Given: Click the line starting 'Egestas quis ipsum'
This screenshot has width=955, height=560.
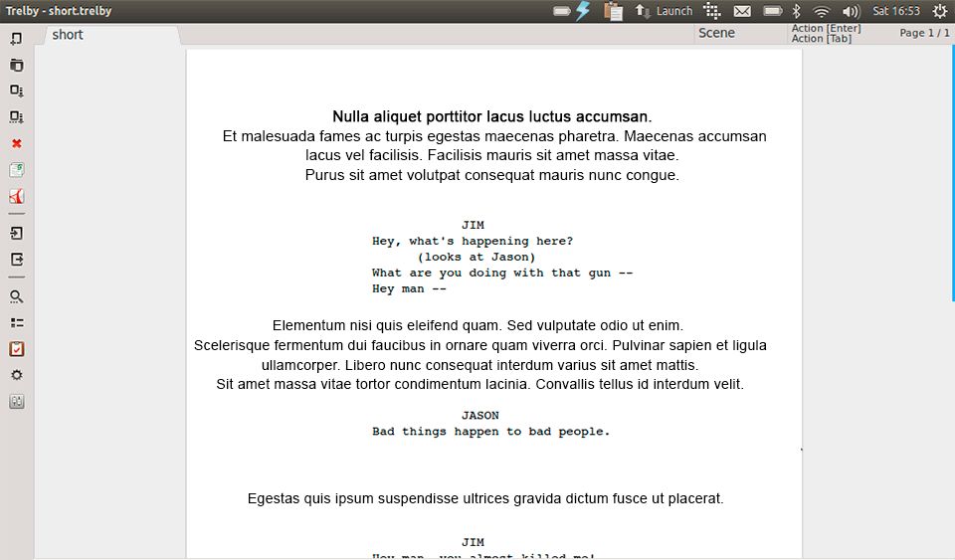Looking at the screenshot, I should 485,498.
